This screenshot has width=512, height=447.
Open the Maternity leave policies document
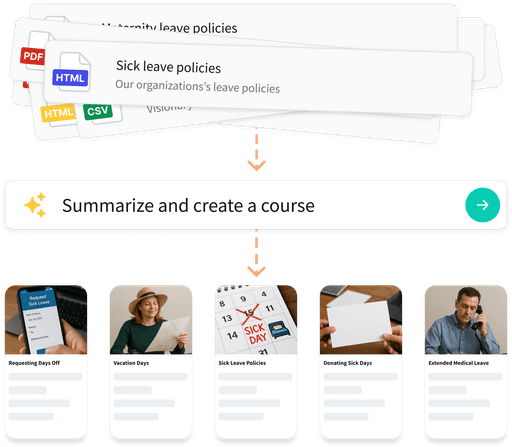tap(170, 28)
